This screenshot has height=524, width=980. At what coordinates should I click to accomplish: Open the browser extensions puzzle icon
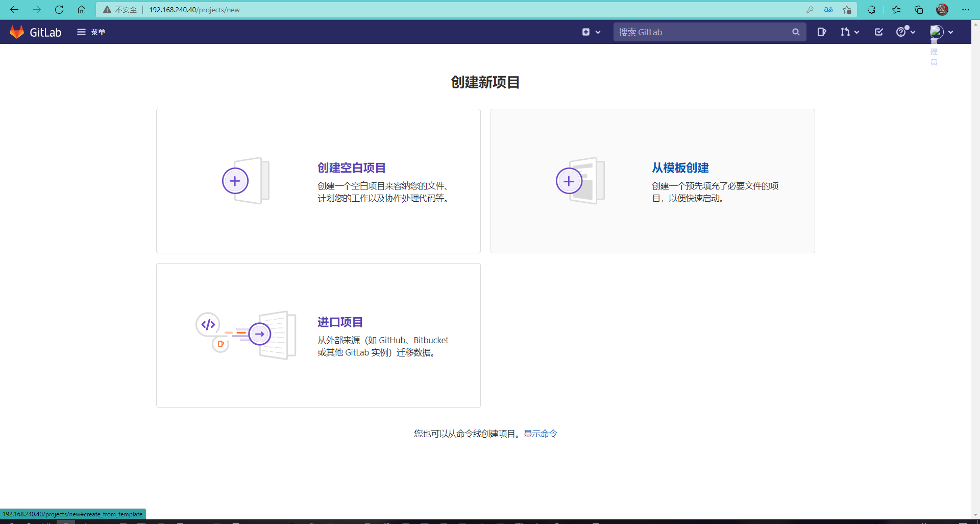[x=871, y=10]
